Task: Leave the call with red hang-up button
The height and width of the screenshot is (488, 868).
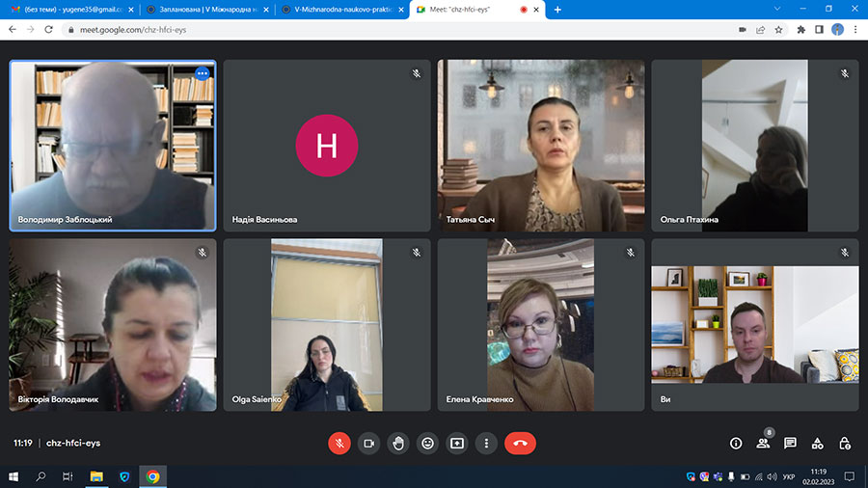Action: [520, 444]
